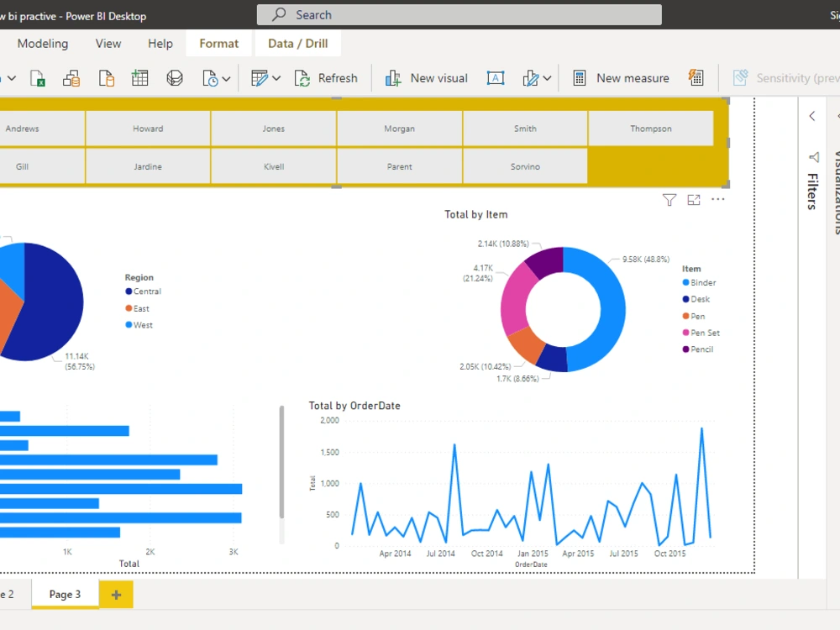Click the 9.58K (48.8%) data label
840x630 pixels.
tap(645, 260)
